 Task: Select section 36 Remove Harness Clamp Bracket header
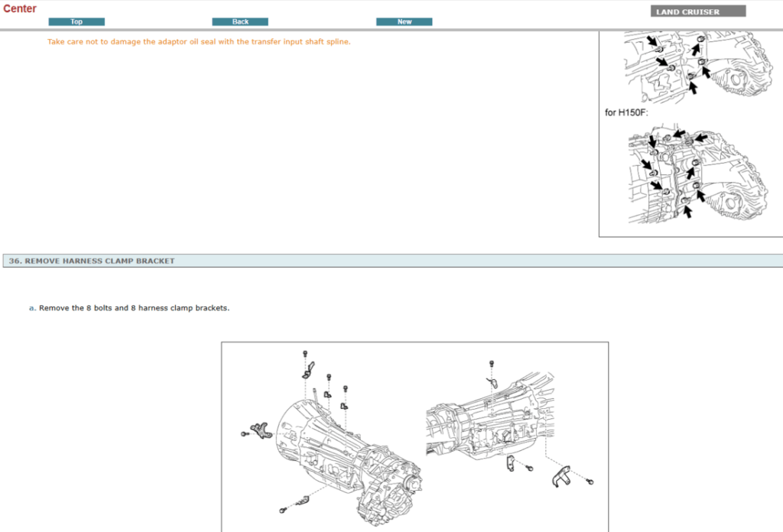[x=92, y=261]
